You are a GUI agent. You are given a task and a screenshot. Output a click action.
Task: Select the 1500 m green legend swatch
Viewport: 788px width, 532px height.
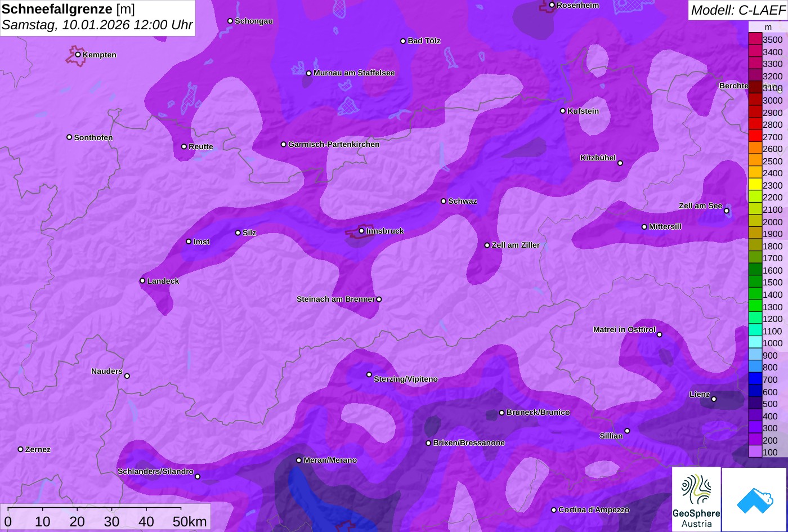coord(755,282)
